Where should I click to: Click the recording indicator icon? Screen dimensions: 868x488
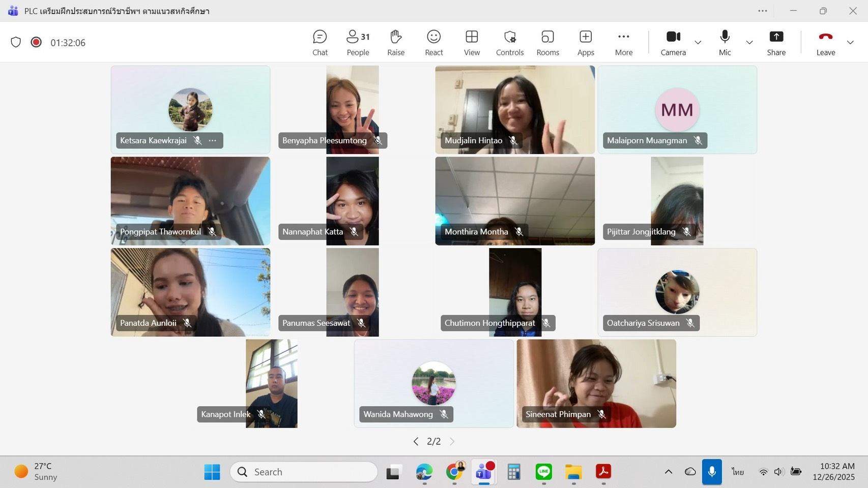tap(36, 42)
